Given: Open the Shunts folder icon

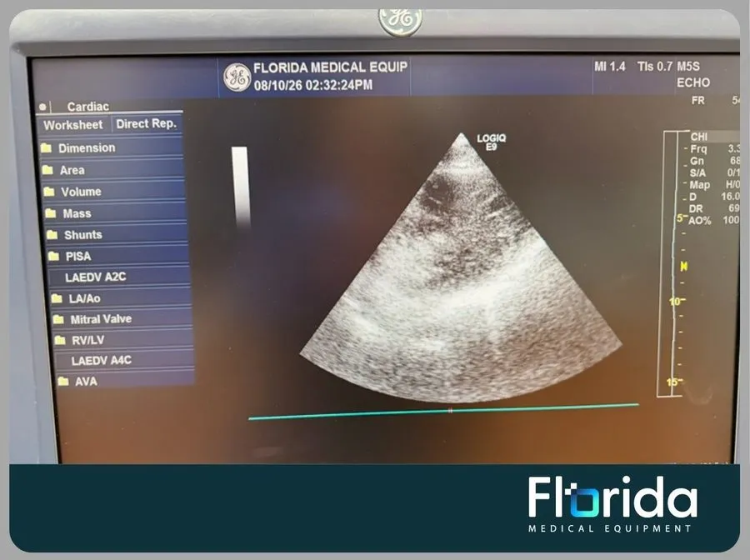Looking at the screenshot, I should tap(52, 235).
